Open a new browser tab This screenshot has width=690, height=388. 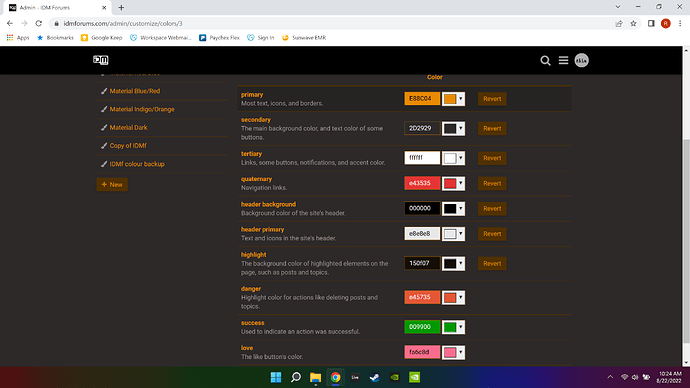[x=121, y=7]
